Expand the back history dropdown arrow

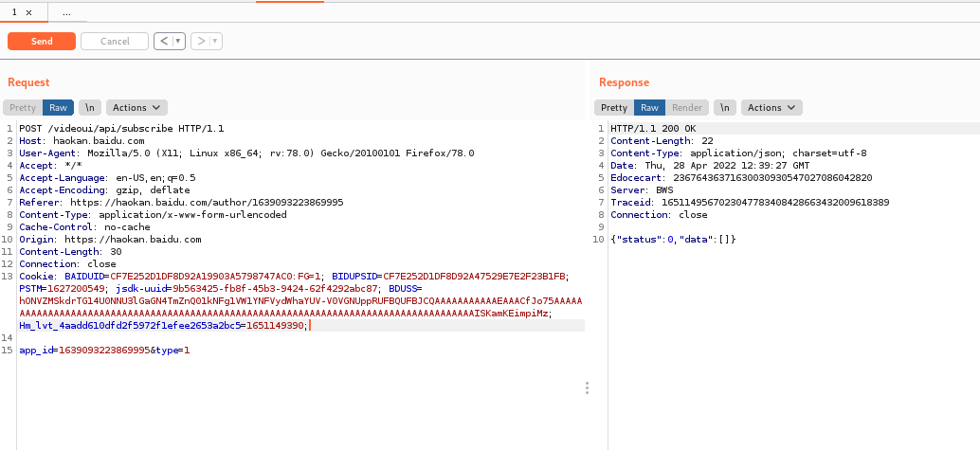pos(178,41)
